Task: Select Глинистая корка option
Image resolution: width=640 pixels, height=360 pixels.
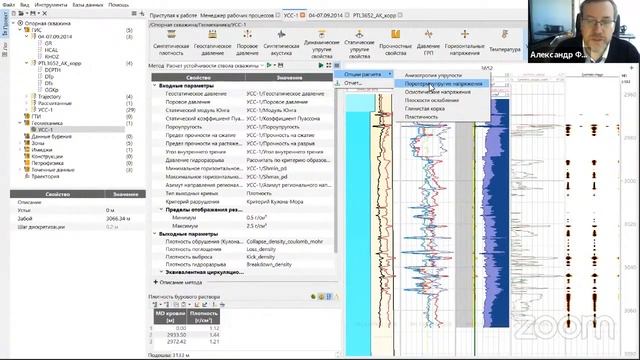Action: point(442,109)
